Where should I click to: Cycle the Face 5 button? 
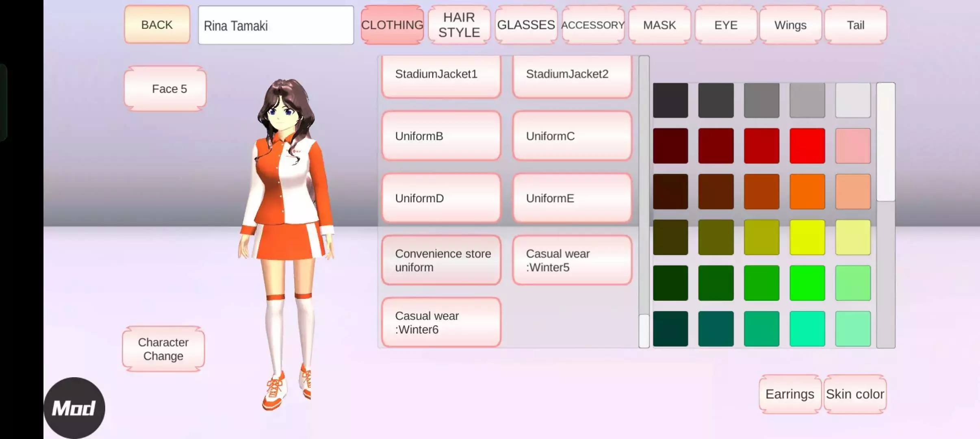[x=165, y=89]
